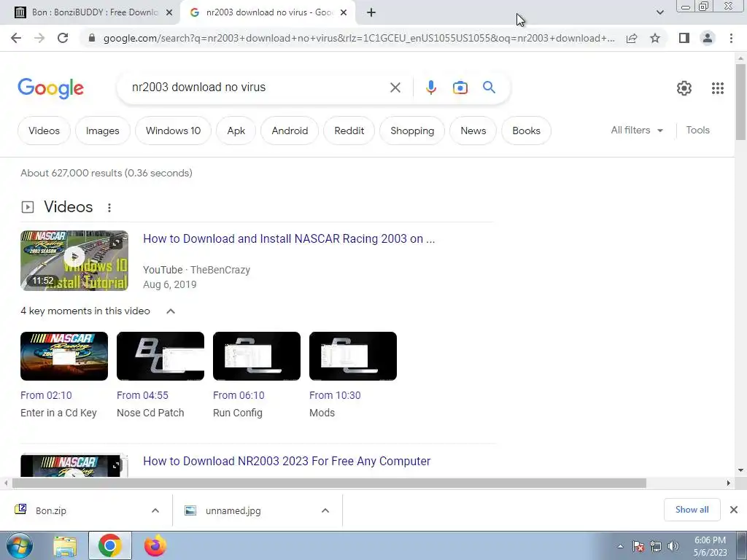This screenshot has height=560, width=747.
Task: Share this page via the share icon
Action: (632, 38)
